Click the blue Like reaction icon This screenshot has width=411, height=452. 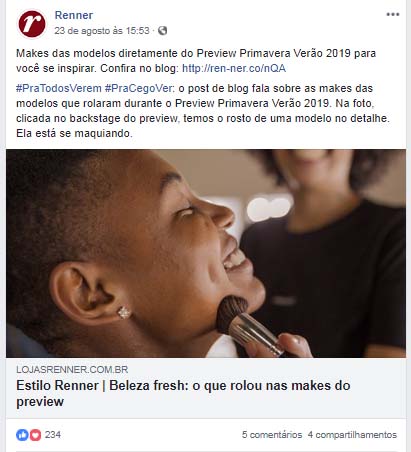[22, 435]
